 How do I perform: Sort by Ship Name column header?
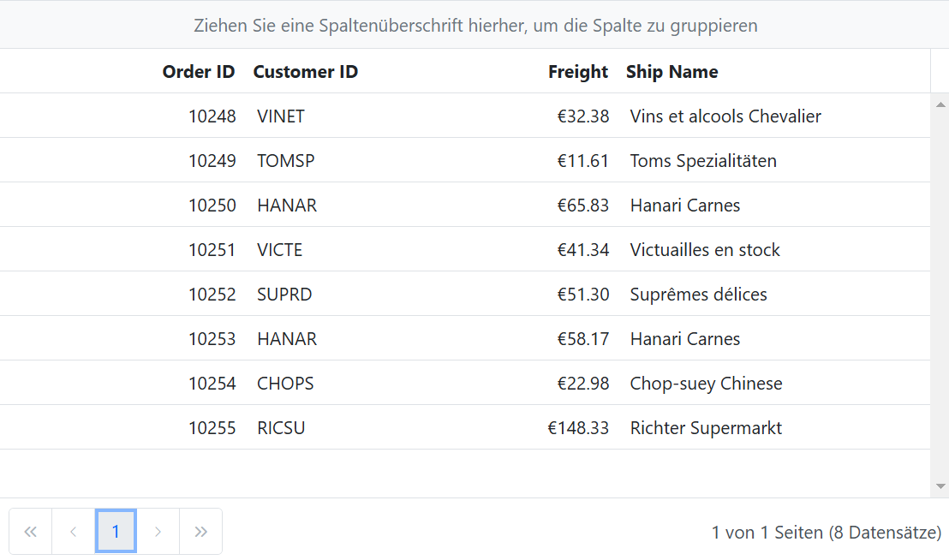coord(671,71)
